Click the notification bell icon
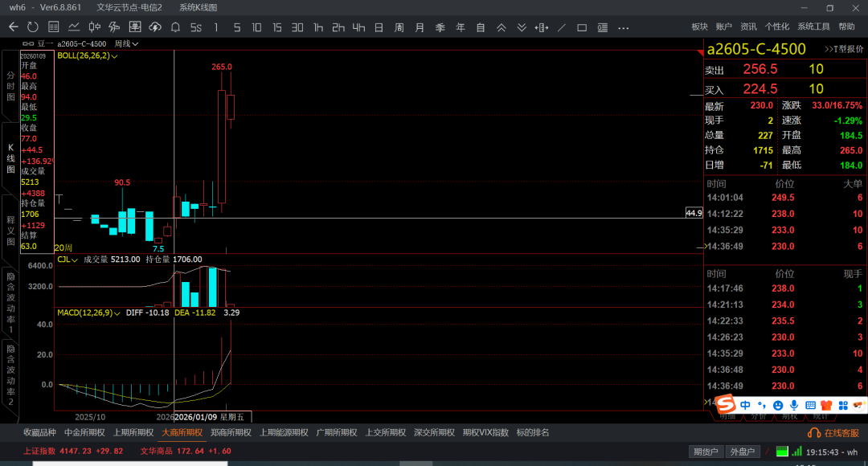The width and height of the screenshot is (868, 466). (x=176, y=27)
